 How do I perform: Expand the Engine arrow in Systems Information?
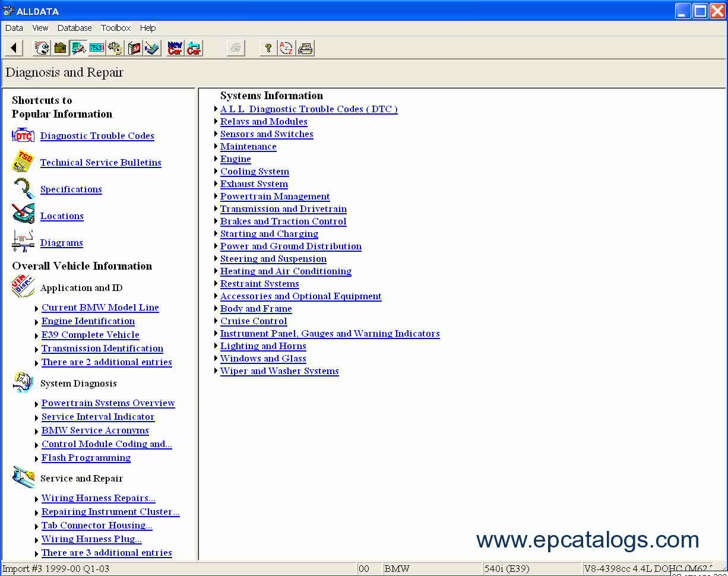[216, 159]
